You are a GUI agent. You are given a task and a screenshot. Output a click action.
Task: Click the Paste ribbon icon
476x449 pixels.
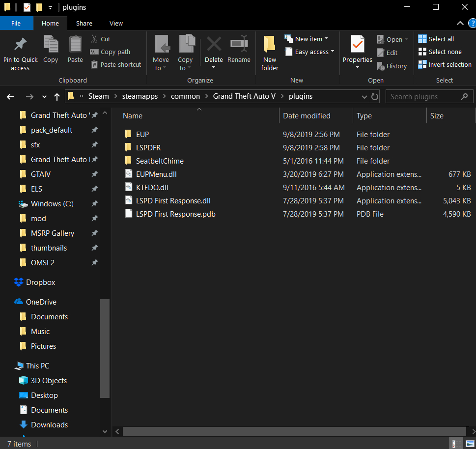pos(75,44)
